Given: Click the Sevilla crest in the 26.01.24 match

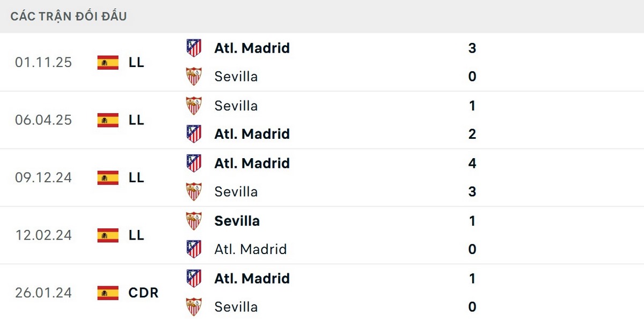Looking at the screenshot, I should (193, 307).
